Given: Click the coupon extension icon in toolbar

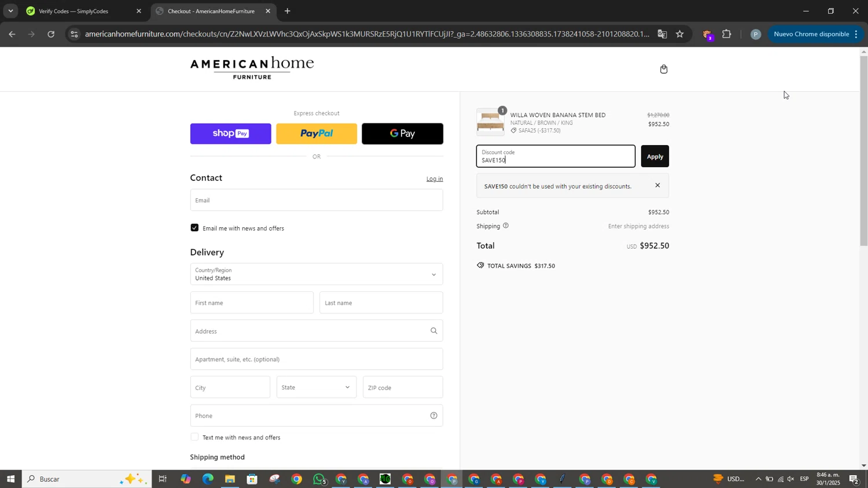Looking at the screenshot, I should [x=708, y=35].
